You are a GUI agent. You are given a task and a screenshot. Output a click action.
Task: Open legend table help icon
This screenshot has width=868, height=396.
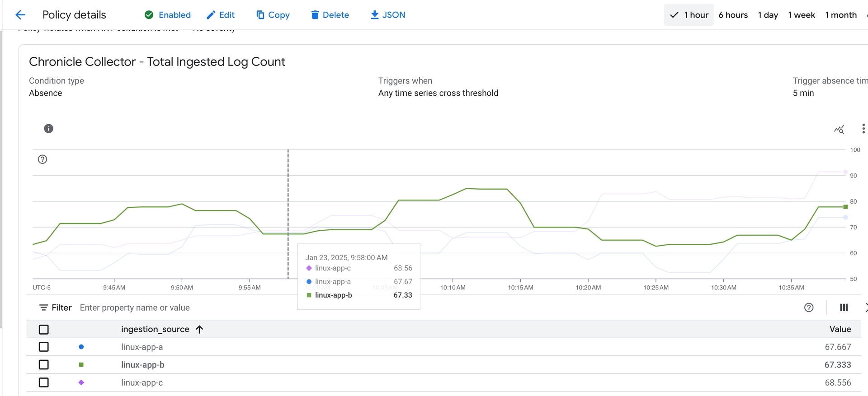coord(809,307)
